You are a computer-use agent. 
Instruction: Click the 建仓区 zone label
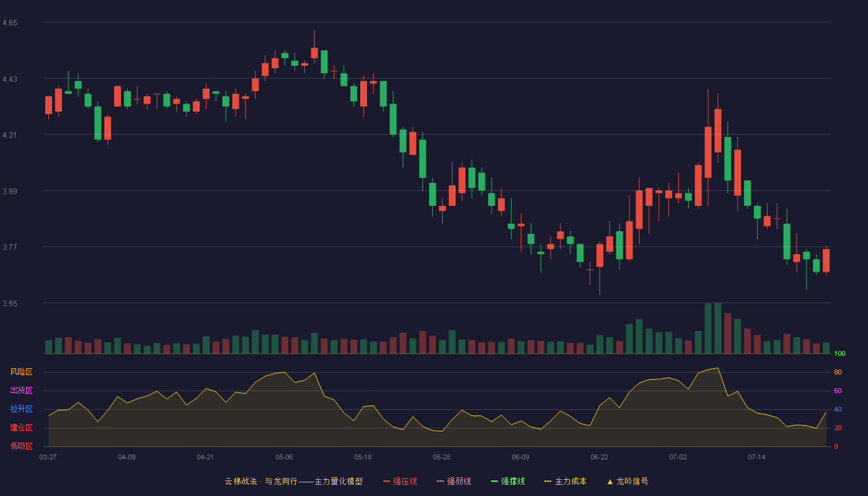21,428
